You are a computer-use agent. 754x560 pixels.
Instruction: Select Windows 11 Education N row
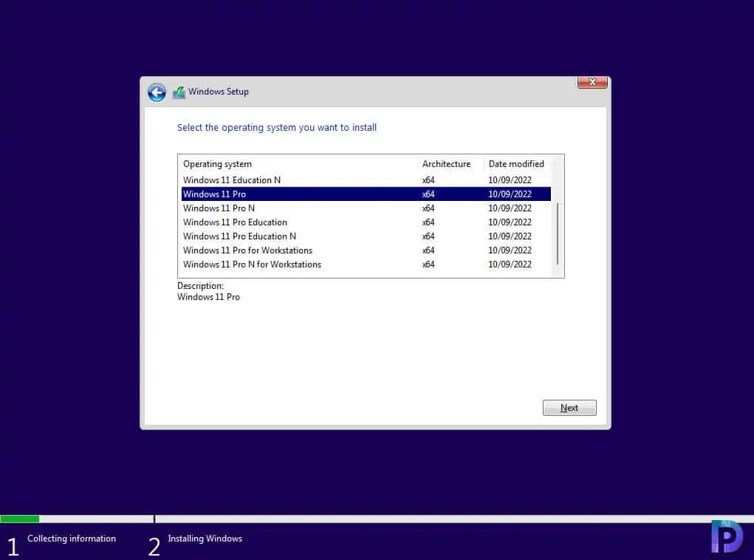pyautogui.click(x=366, y=180)
